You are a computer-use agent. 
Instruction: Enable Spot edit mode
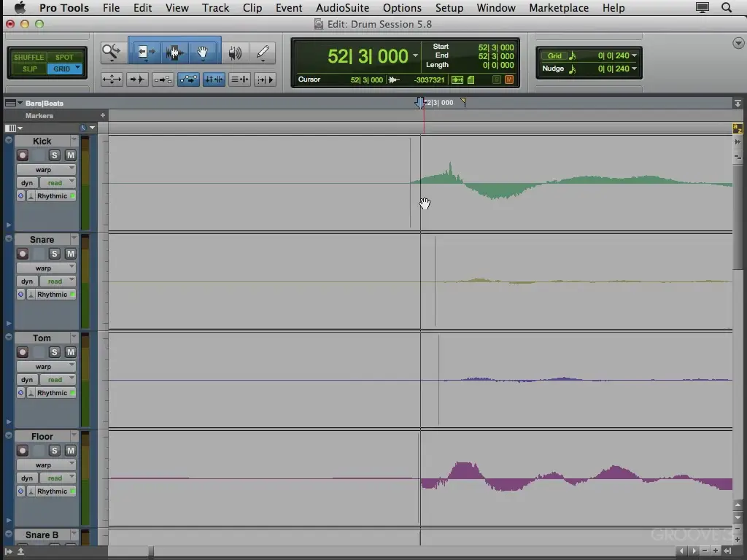coord(64,57)
